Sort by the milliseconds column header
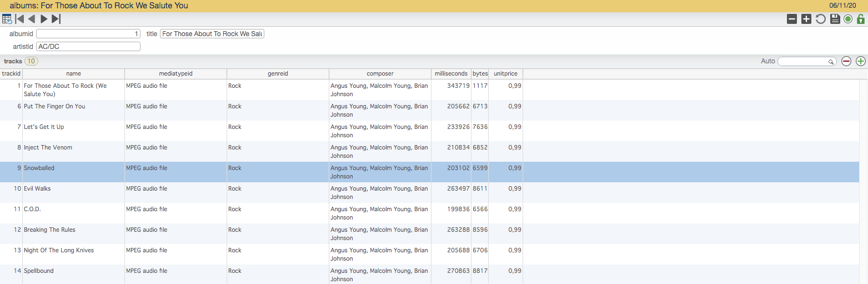The image size is (868, 284). point(451,73)
